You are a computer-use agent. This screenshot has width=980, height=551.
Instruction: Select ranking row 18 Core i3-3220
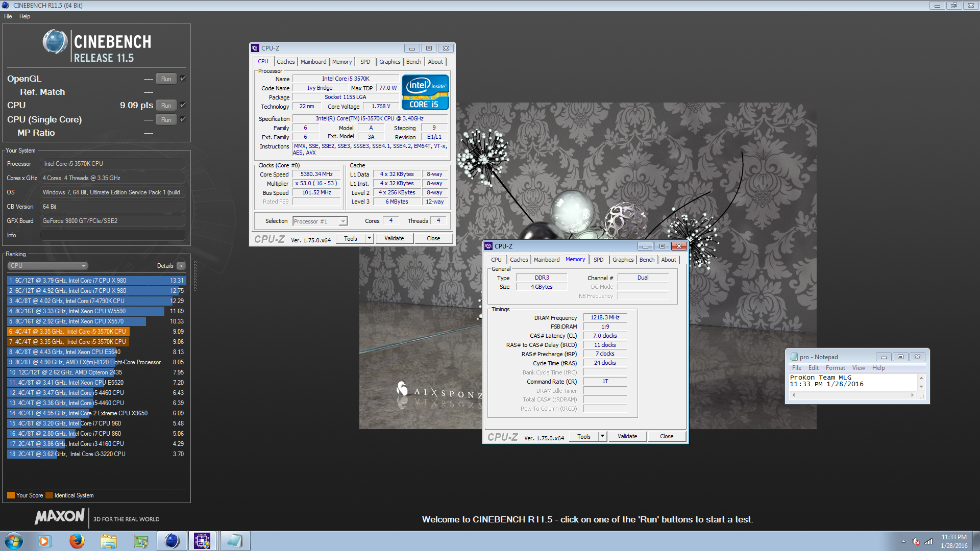point(96,454)
